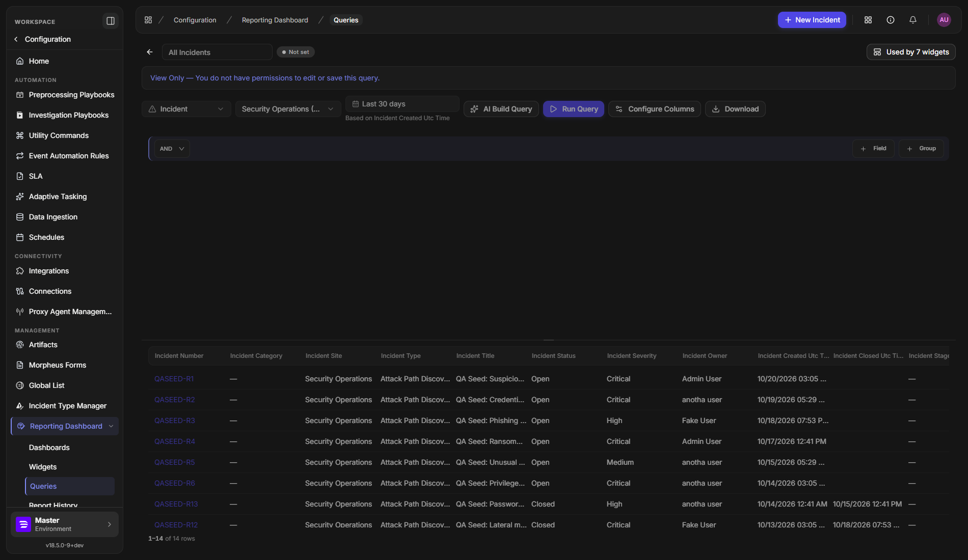968x560 pixels.
Task: Click the back arrow beside All Incidents
Action: (150, 52)
